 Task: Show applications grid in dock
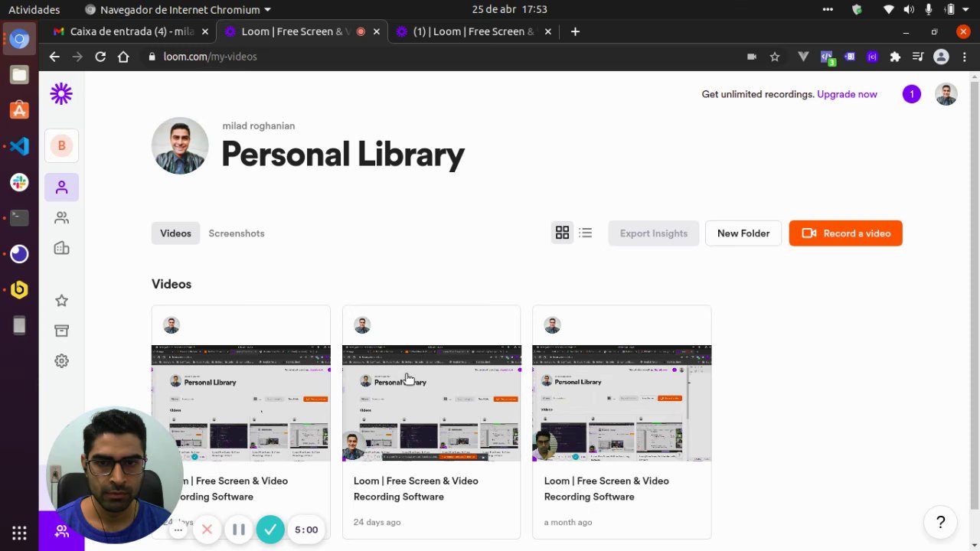point(19,533)
